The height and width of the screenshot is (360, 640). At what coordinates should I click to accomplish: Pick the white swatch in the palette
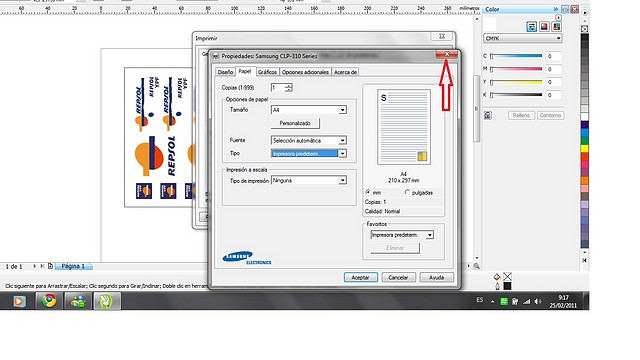click(x=584, y=117)
